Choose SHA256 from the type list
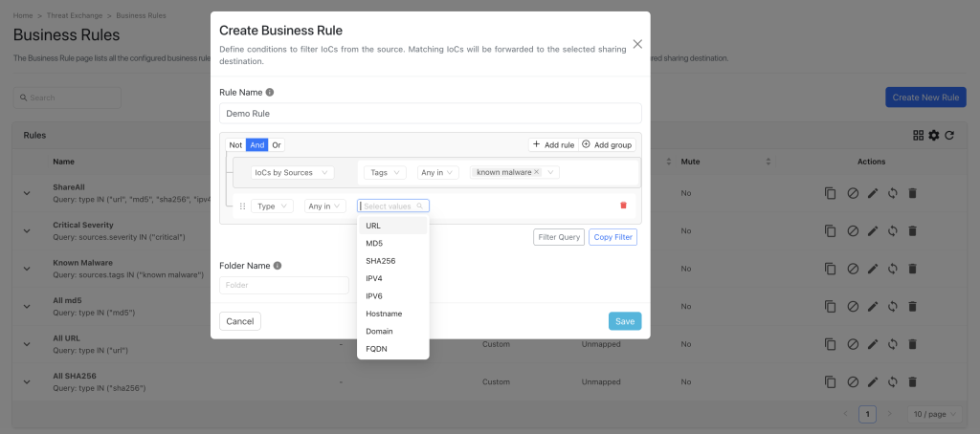Viewport: 980px width, 434px height. 393,261
